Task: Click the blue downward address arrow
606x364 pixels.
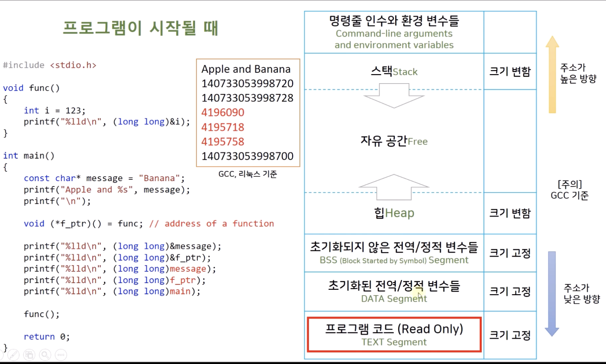Action: (552, 294)
